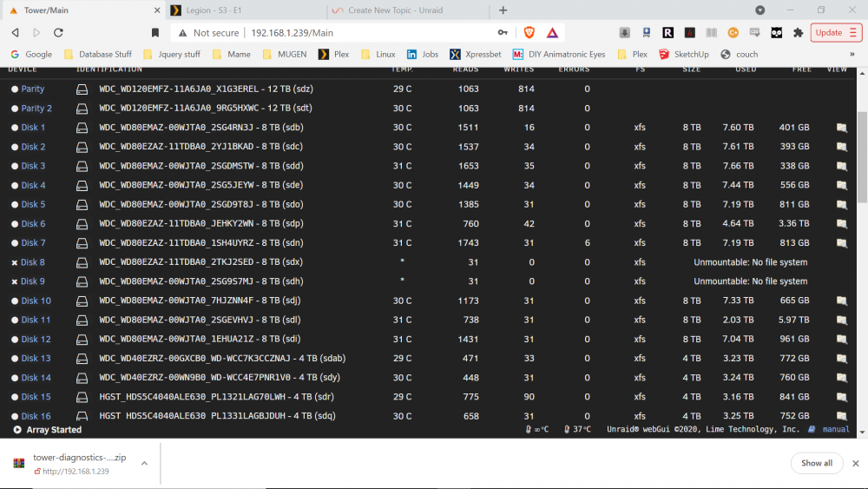Bookmark this page with bookmark icon
Viewport: 868px width, 489px height.
pos(155,33)
